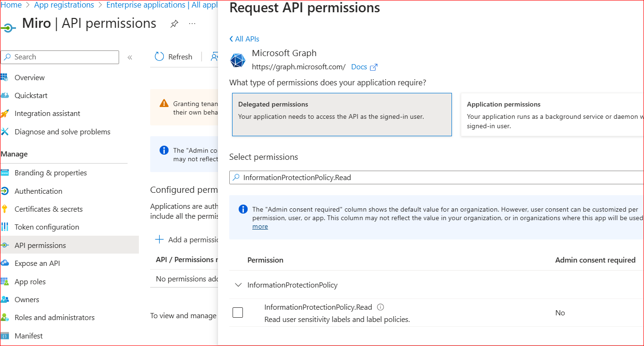Click the 'Read user sensitivity labels' description
This screenshot has height=346, width=644.
click(337, 319)
